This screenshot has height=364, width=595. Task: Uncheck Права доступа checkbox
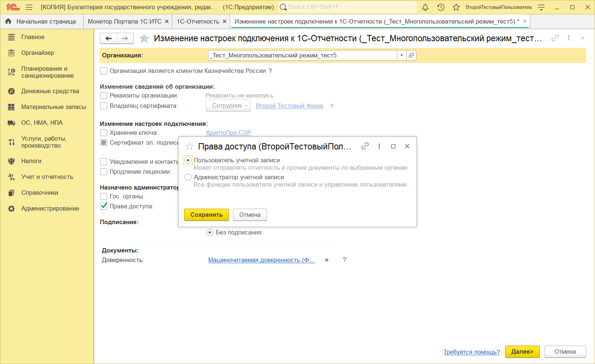(104, 206)
